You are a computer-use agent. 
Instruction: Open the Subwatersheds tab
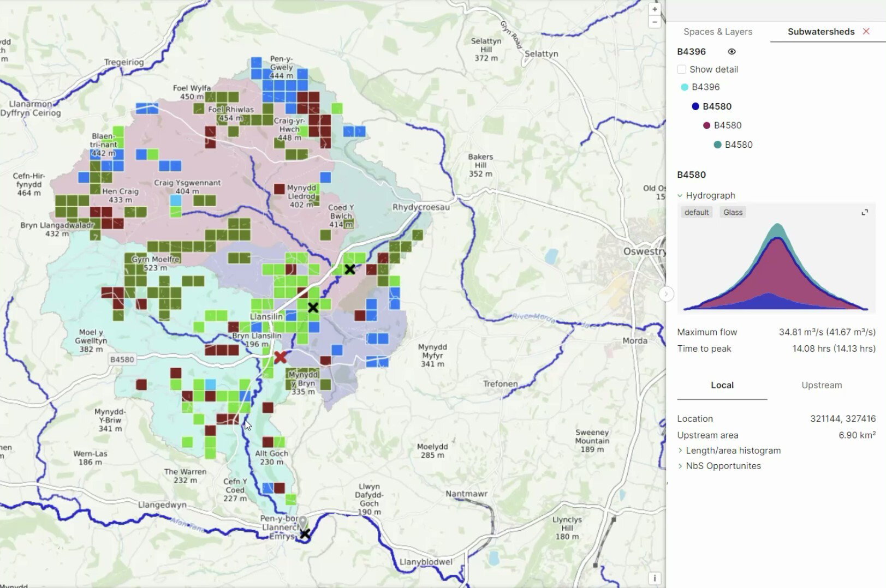click(820, 32)
